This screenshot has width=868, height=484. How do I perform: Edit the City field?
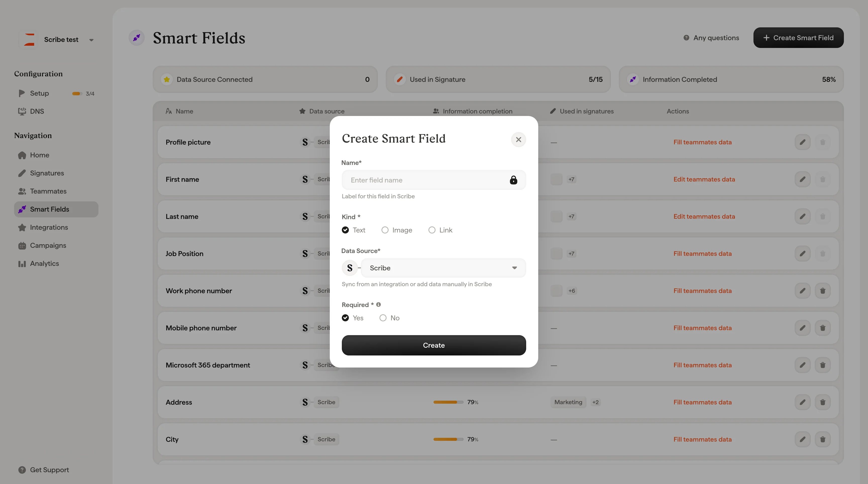(802, 440)
